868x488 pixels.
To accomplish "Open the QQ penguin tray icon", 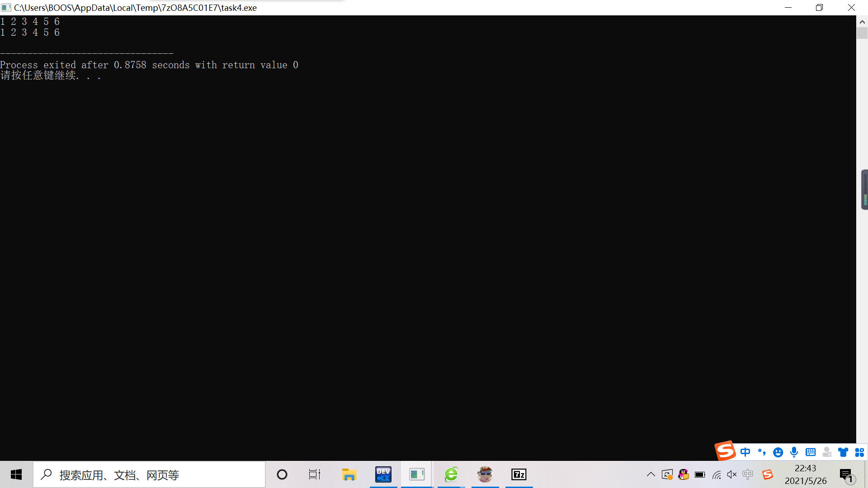I will pyautogui.click(x=684, y=474).
